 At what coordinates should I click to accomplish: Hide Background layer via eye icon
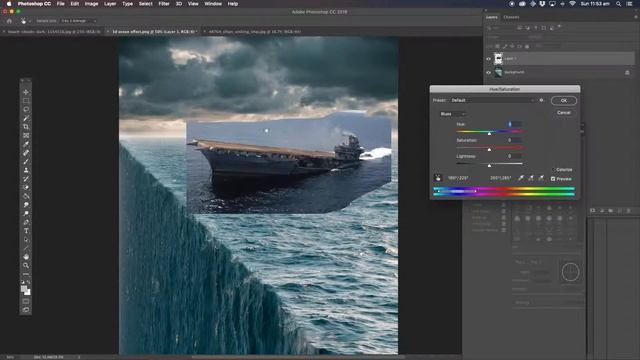tap(489, 73)
